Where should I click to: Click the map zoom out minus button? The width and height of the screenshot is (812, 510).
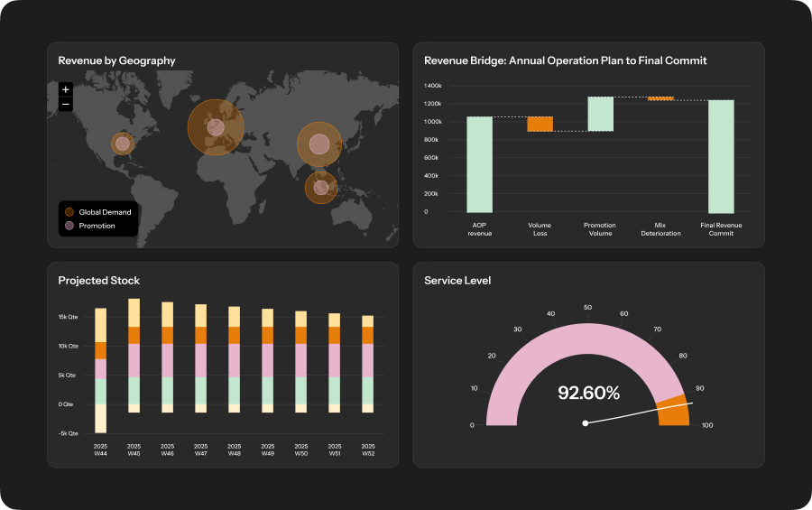[x=66, y=105]
